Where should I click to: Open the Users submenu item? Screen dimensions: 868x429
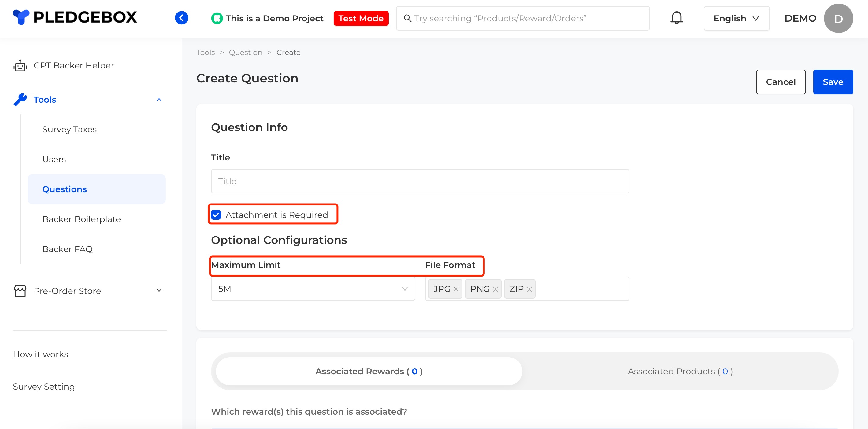click(54, 159)
